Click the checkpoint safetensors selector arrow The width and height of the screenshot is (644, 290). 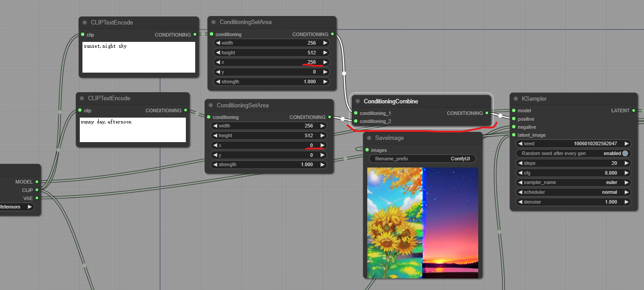tap(29, 207)
